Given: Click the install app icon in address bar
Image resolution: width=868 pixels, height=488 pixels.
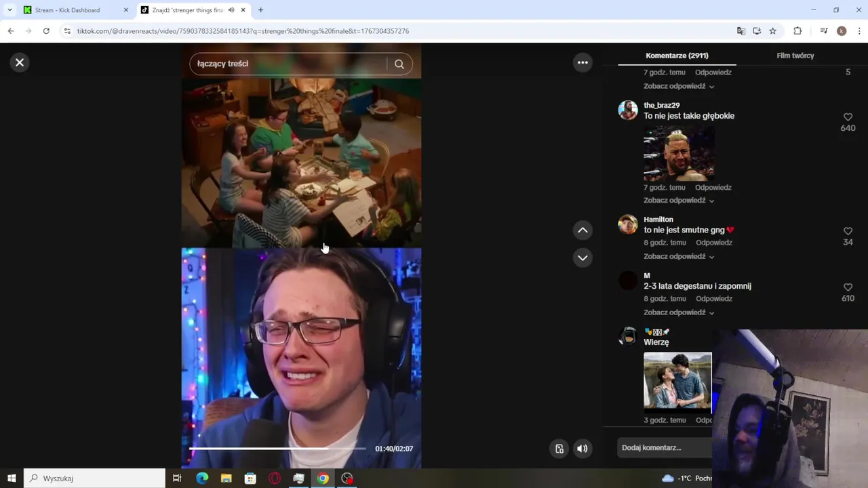Looking at the screenshot, I should [x=757, y=31].
